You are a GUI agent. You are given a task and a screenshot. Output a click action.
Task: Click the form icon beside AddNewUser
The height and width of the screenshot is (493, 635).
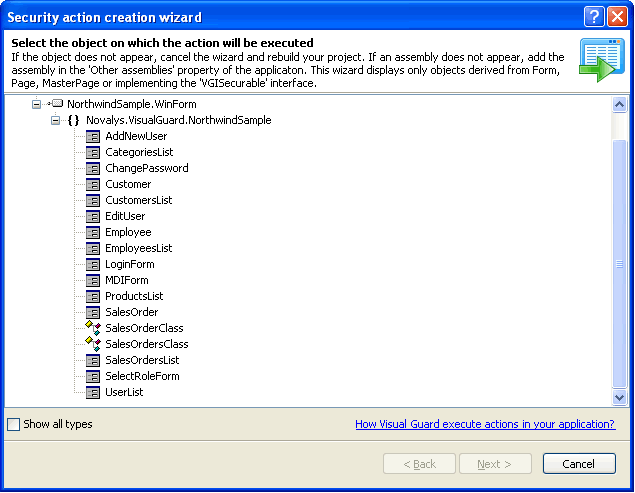pyautogui.click(x=93, y=136)
